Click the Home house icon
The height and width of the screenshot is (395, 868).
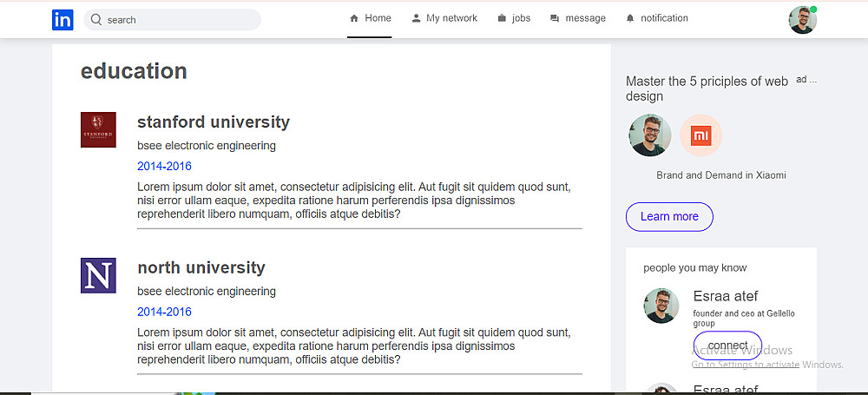click(x=354, y=18)
